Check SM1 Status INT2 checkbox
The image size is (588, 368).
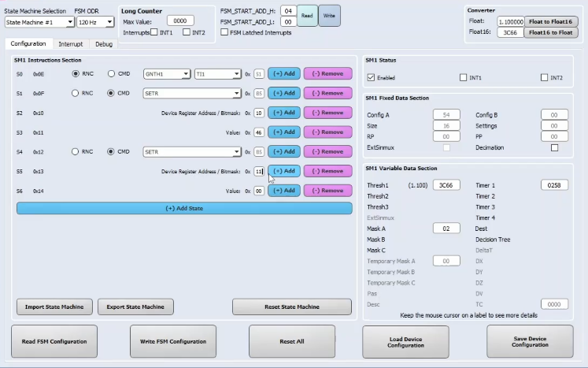click(x=544, y=77)
